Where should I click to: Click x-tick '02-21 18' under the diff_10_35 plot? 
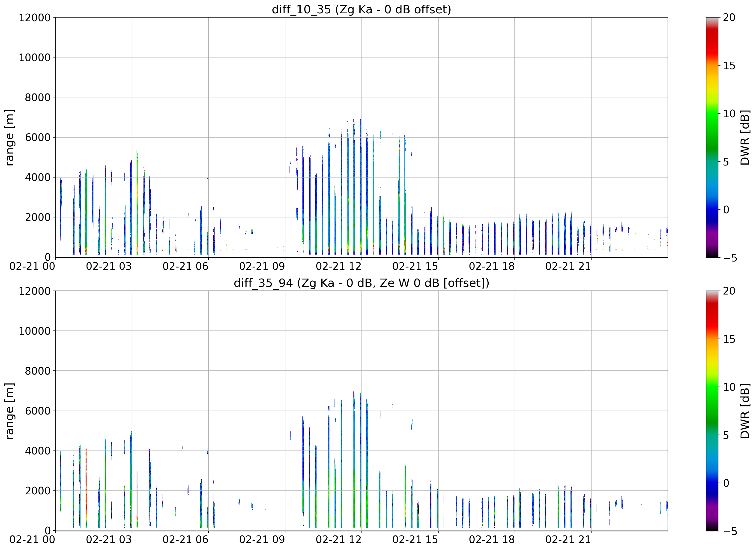[x=492, y=267]
